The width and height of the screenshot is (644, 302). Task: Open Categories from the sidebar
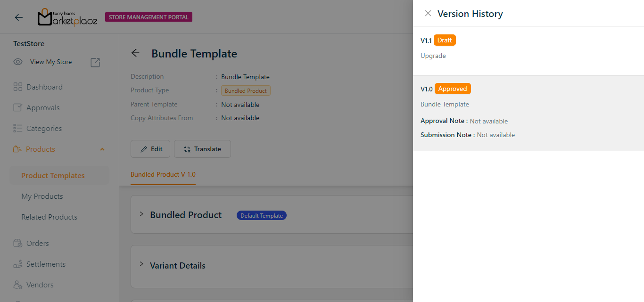44,129
